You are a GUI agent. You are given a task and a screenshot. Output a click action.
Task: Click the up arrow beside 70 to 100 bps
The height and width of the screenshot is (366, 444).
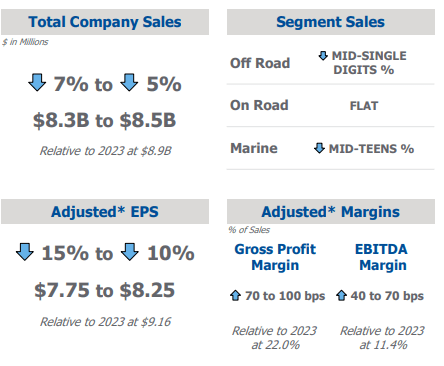coord(235,295)
